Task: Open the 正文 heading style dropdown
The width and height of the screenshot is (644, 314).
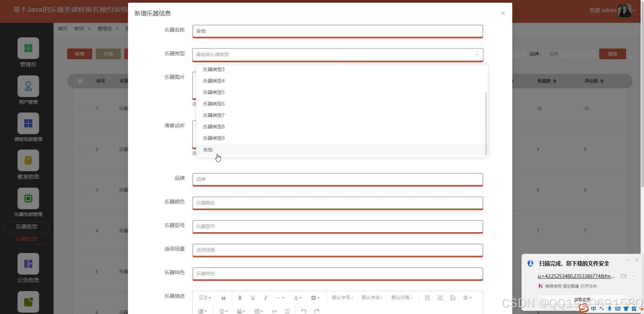Action: point(205,298)
